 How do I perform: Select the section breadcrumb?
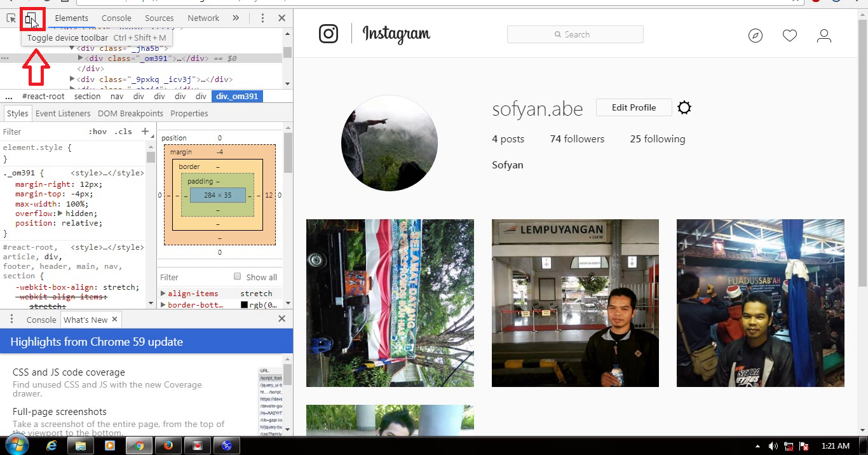coord(87,97)
